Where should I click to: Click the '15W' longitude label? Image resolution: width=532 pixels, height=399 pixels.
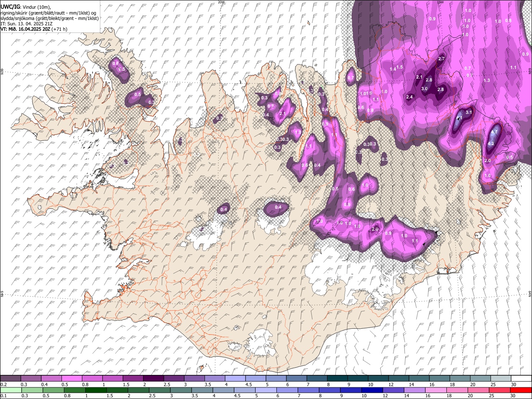coord(440,2)
